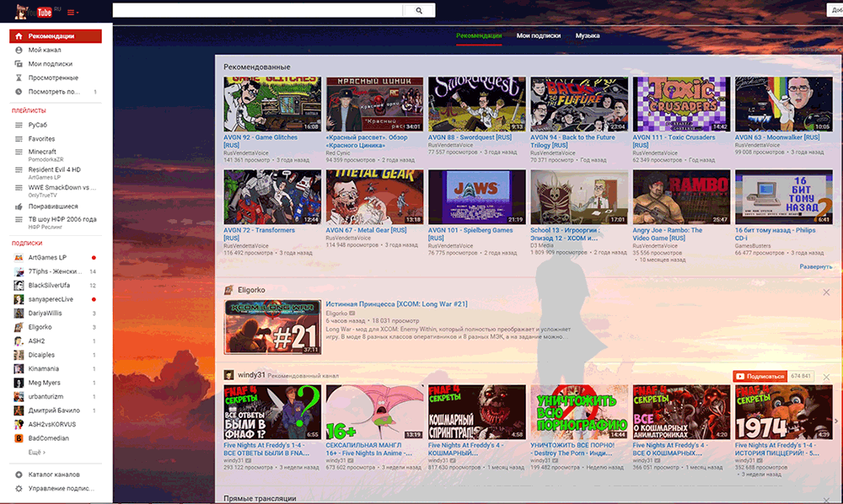Open ВСЕ ОТВЕТЫ БЫЛИ В FNAF video thumbnail

coord(272,411)
